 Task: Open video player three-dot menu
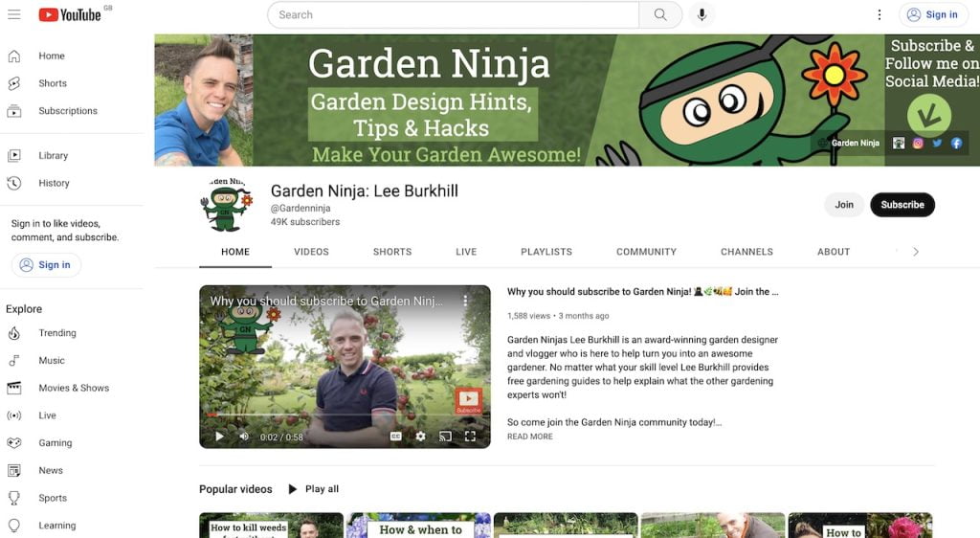click(x=466, y=301)
